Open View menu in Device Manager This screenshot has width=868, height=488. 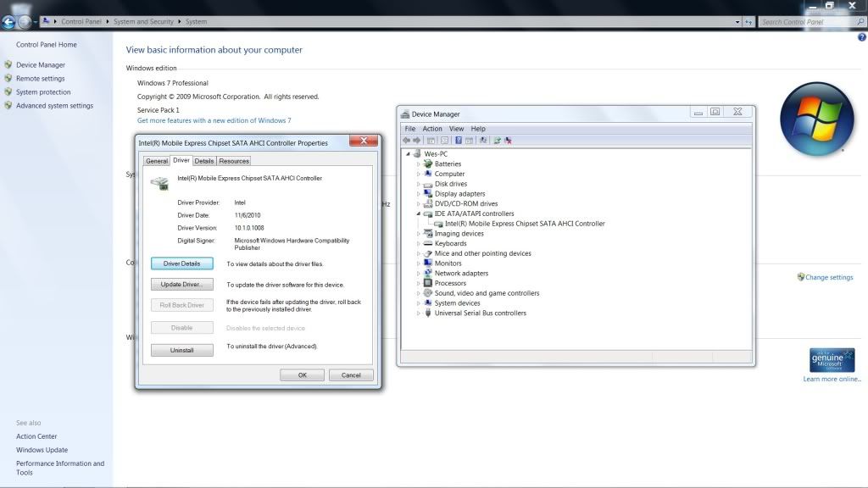(456, 129)
